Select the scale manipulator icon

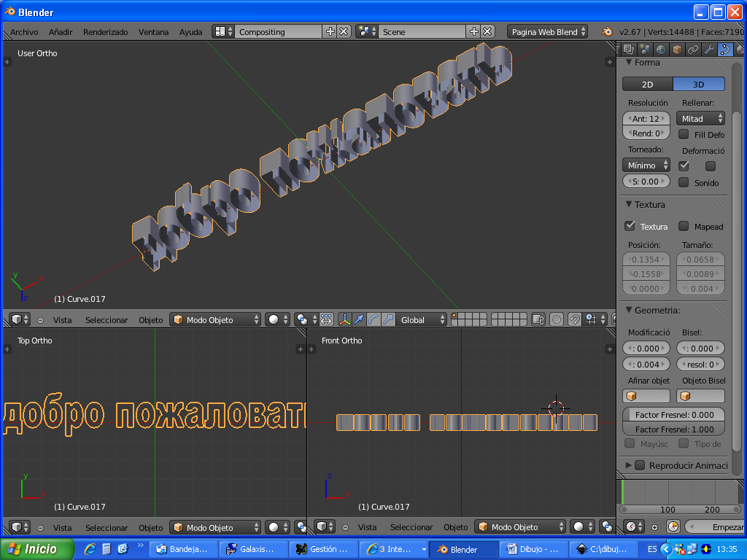coord(388,319)
